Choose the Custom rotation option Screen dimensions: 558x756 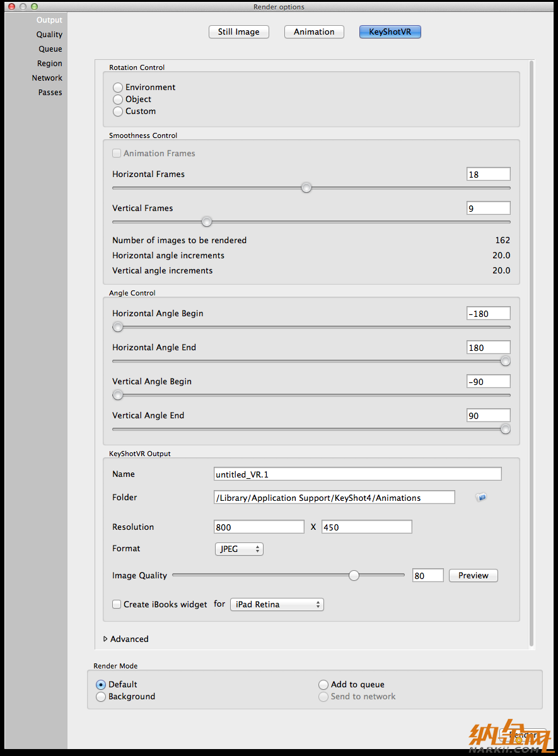pyautogui.click(x=118, y=112)
